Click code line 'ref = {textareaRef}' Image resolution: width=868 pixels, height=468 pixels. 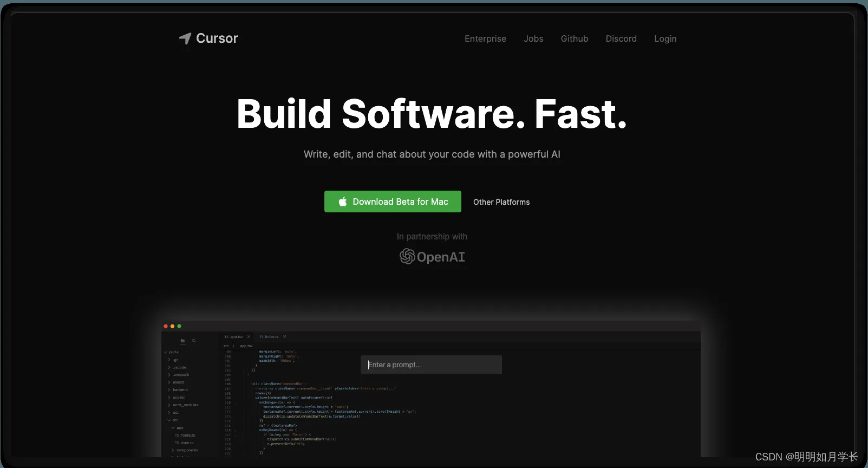pos(278,425)
